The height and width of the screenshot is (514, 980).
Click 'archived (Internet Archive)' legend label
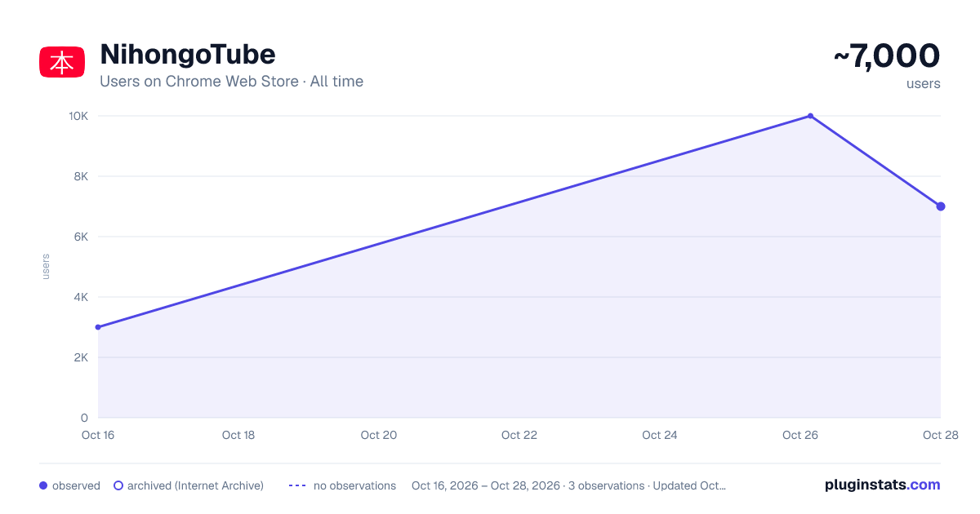195,485
